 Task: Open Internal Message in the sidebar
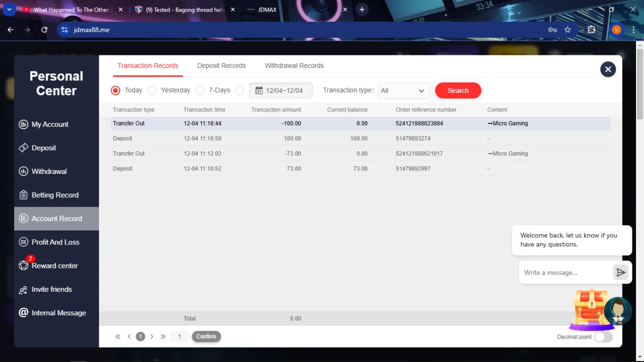click(x=56, y=313)
